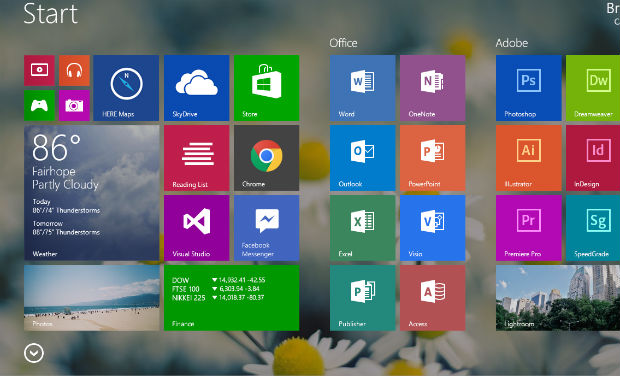Image resolution: width=620 pixels, height=376 pixels.
Task: Show all apps with the down arrow button
Action: (x=34, y=353)
